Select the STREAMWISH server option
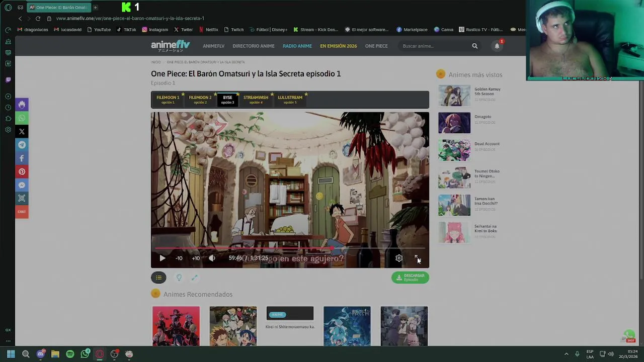The image size is (644, 362). point(256,100)
